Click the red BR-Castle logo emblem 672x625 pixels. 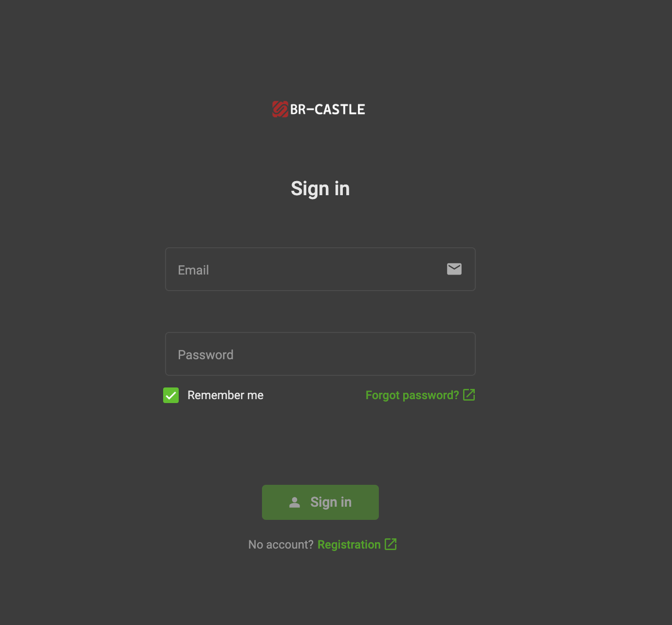click(280, 110)
